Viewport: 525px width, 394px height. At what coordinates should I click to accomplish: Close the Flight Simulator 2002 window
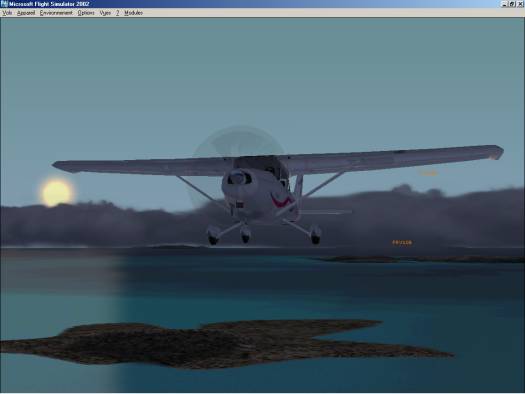tap(520, 4)
